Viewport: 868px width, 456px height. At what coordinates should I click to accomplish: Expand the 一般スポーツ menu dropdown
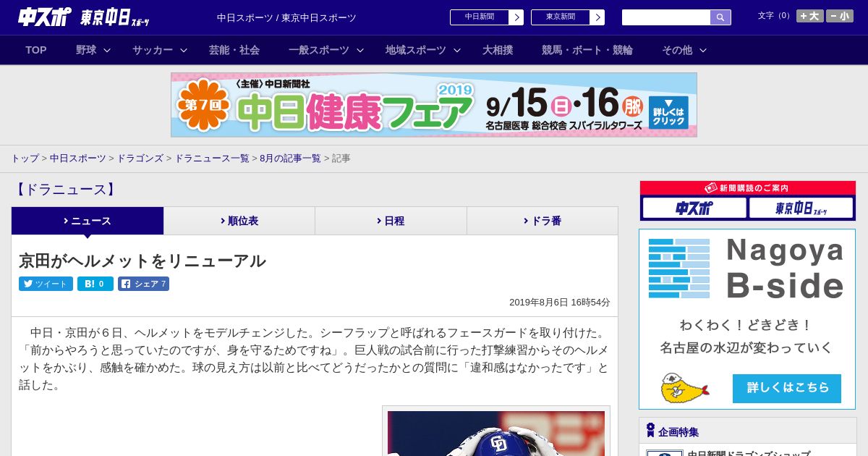click(325, 50)
